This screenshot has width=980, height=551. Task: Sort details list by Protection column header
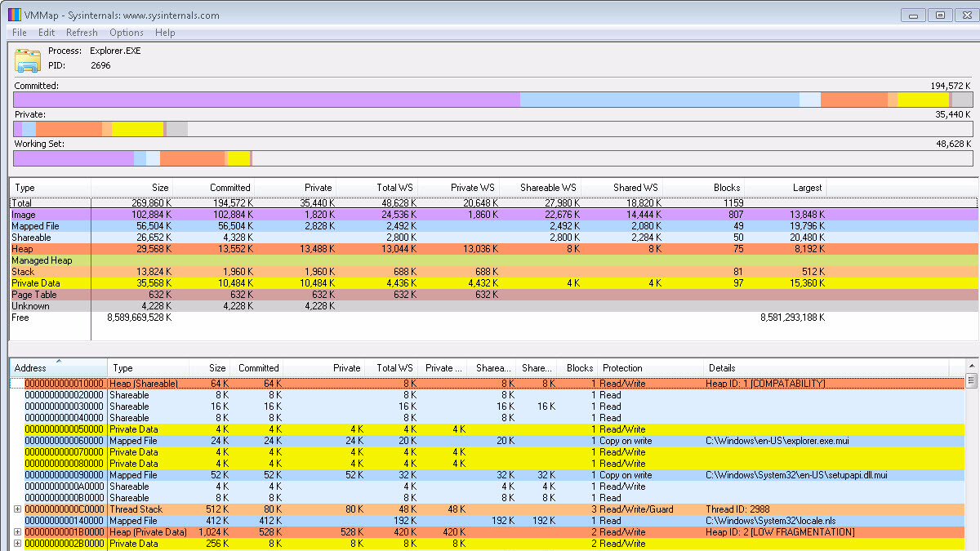tap(649, 368)
